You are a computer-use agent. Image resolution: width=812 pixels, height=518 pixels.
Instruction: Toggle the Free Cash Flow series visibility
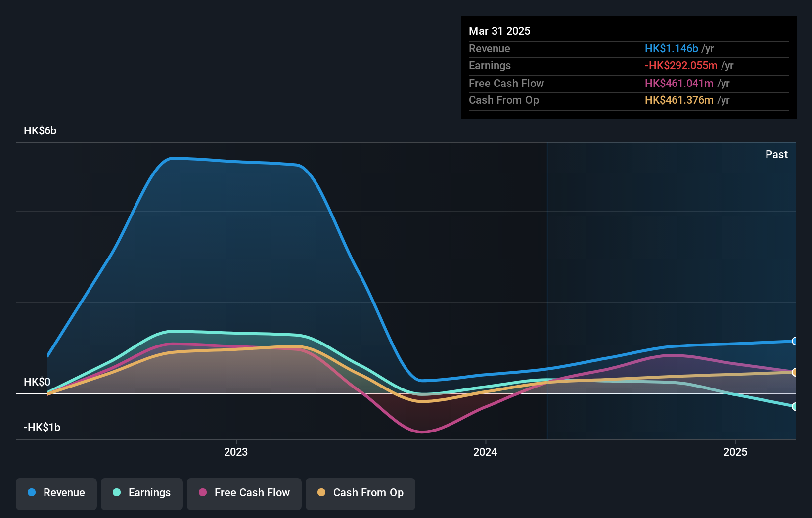click(244, 493)
